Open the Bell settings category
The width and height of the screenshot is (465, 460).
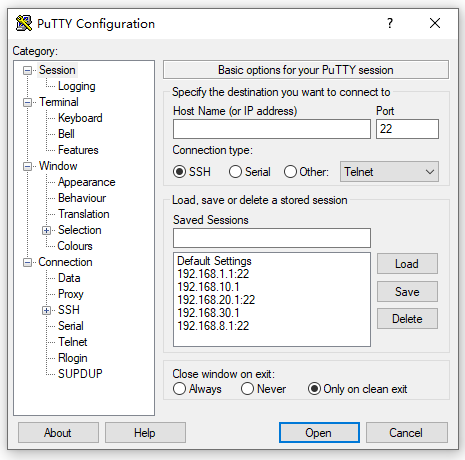click(66, 134)
